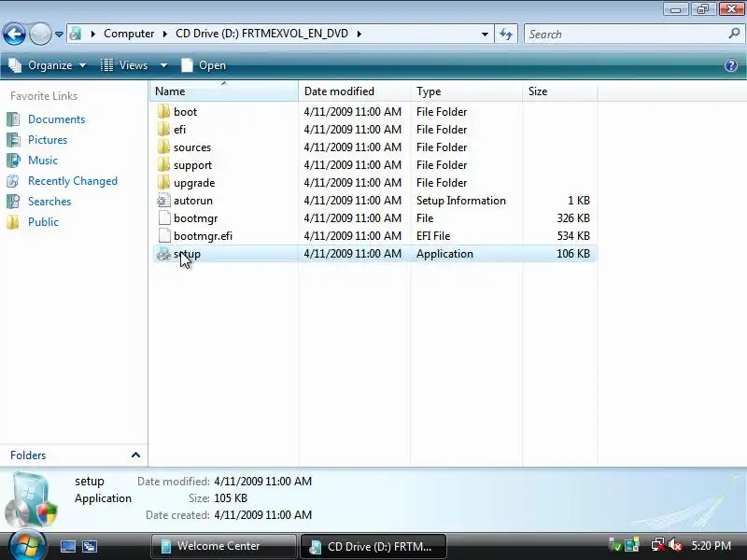Open Documents in Favorite Links

(x=56, y=119)
